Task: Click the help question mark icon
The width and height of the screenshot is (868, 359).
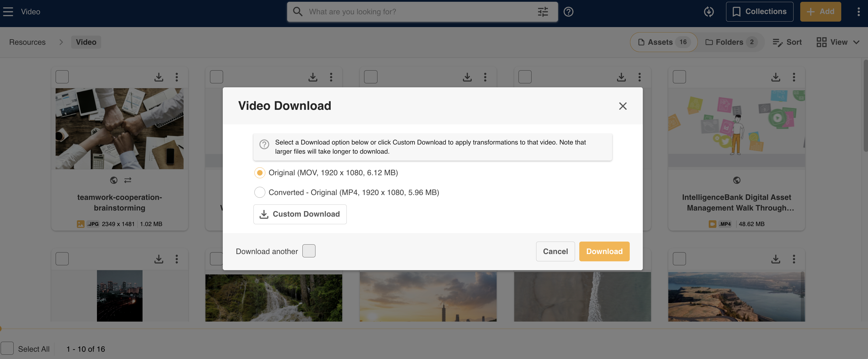Action: pos(568,12)
